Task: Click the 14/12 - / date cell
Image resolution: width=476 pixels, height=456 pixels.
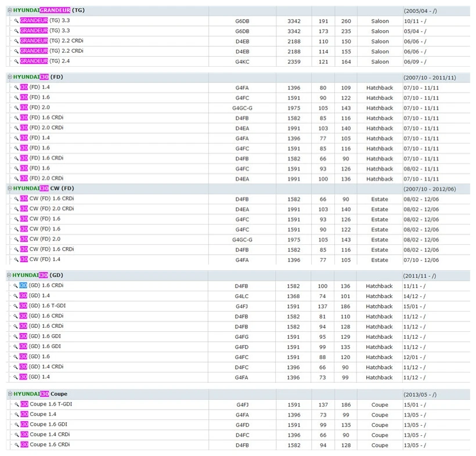Action: [x=414, y=296]
